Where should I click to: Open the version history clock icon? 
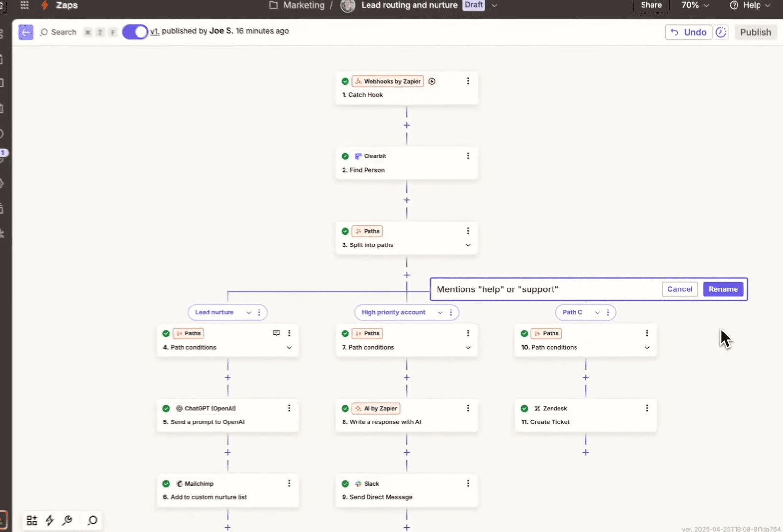(721, 32)
